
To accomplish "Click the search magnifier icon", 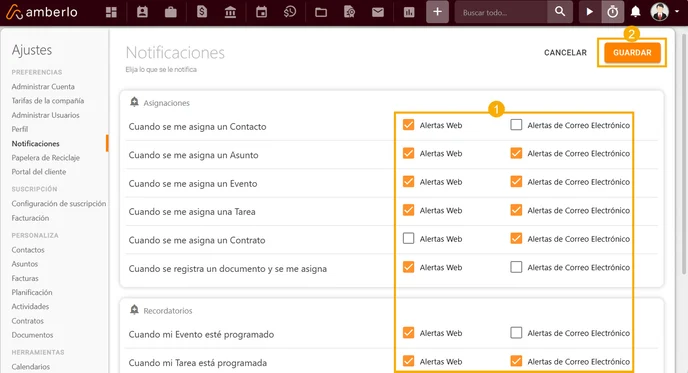I will 560,12.
